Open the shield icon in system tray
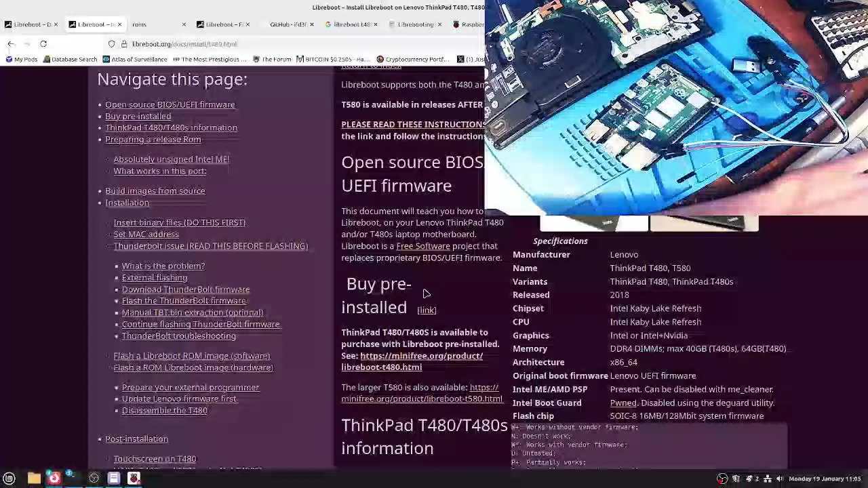Screen dimensions: 868x488 coord(736,479)
